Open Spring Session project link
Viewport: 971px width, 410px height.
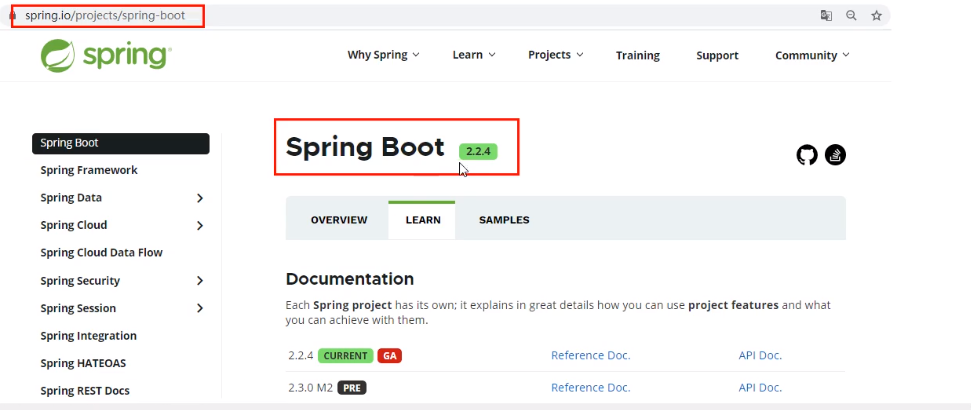78,308
